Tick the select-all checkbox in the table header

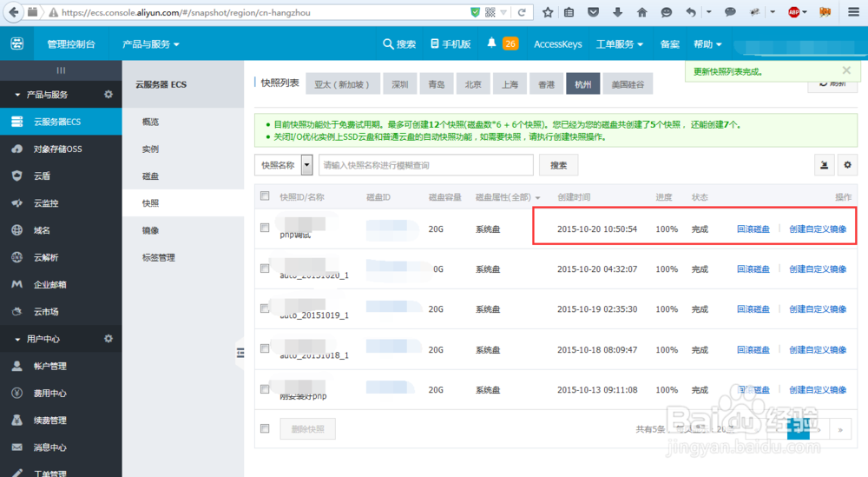tap(265, 195)
